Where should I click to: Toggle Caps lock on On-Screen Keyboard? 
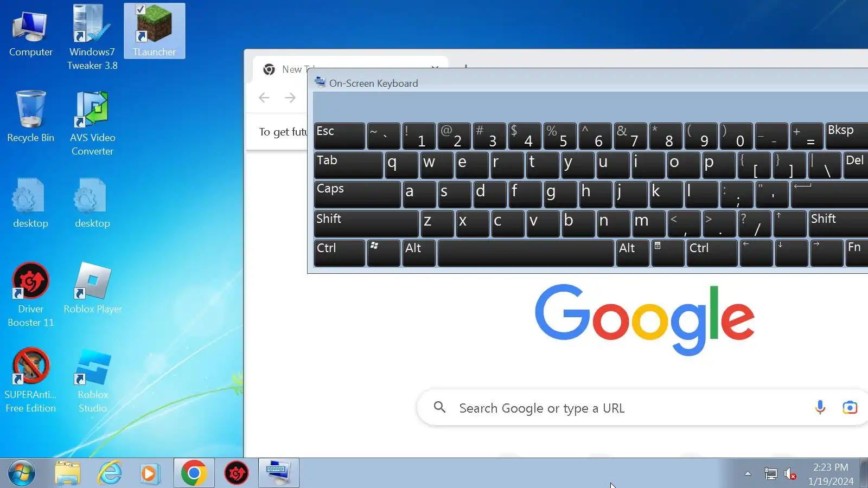click(x=357, y=195)
